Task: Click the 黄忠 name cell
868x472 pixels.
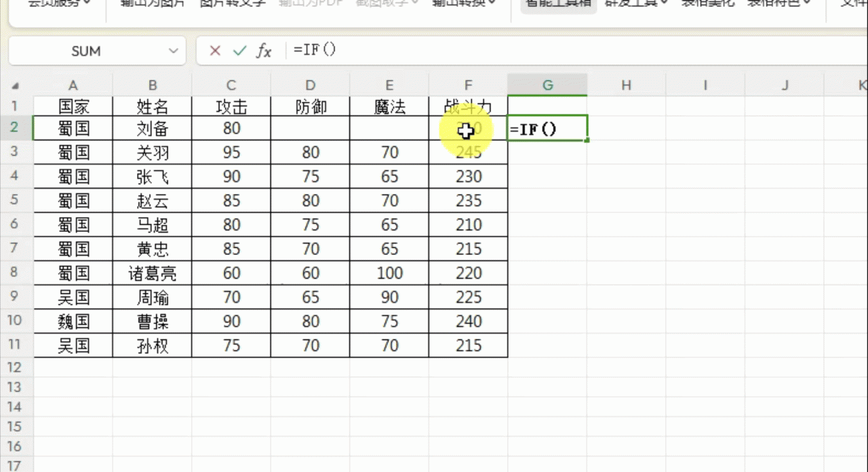Action: coord(153,249)
